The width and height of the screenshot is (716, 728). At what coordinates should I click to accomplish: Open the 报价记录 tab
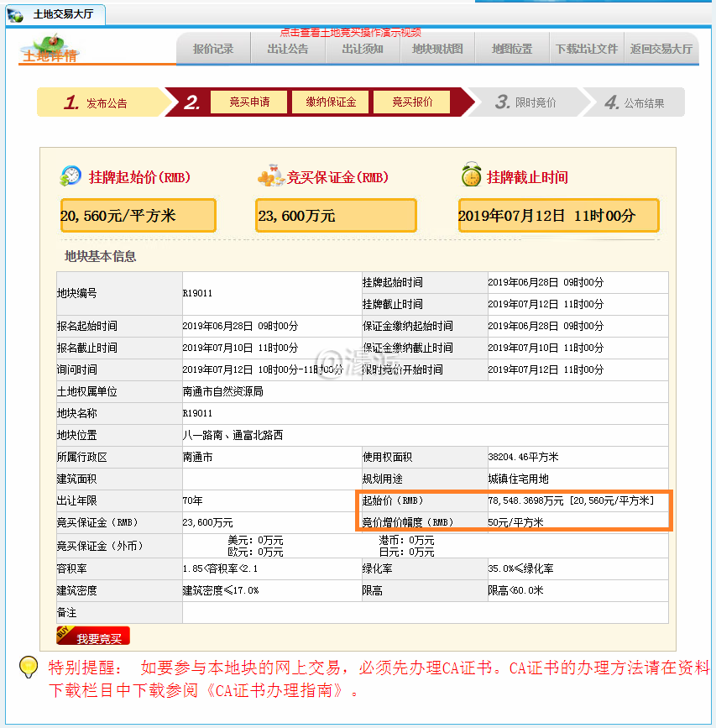[213, 49]
